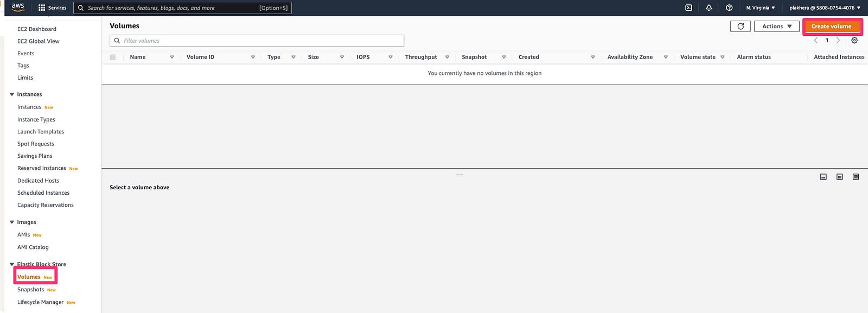The height and width of the screenshot is (313, 868).
Task: Open Instances list in sidebar
Action: [x=29, y=107]
